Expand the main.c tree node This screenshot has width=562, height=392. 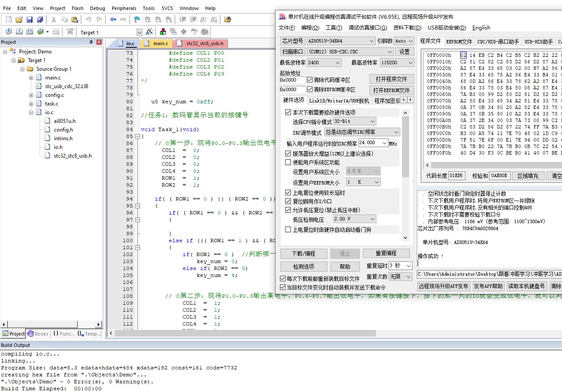click(x=31, y=78)
